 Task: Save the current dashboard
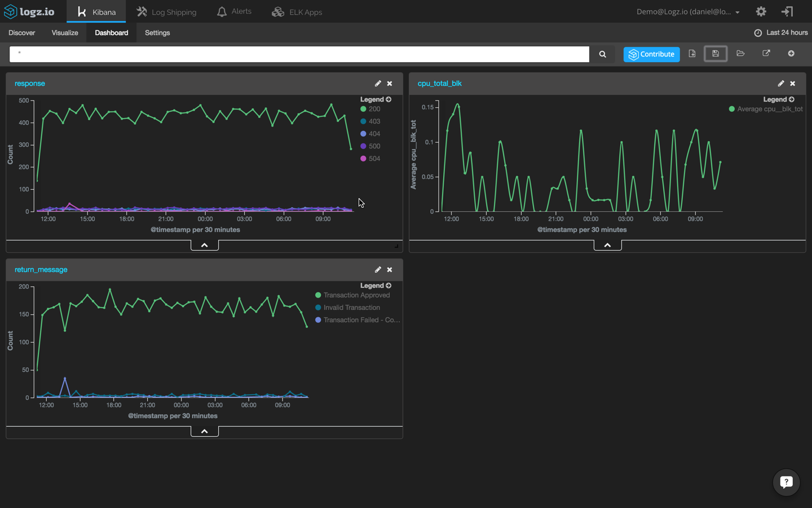[716, 54]
